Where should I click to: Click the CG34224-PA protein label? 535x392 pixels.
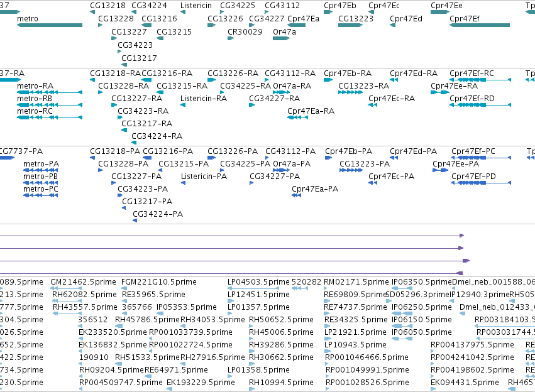click(158, 214)
